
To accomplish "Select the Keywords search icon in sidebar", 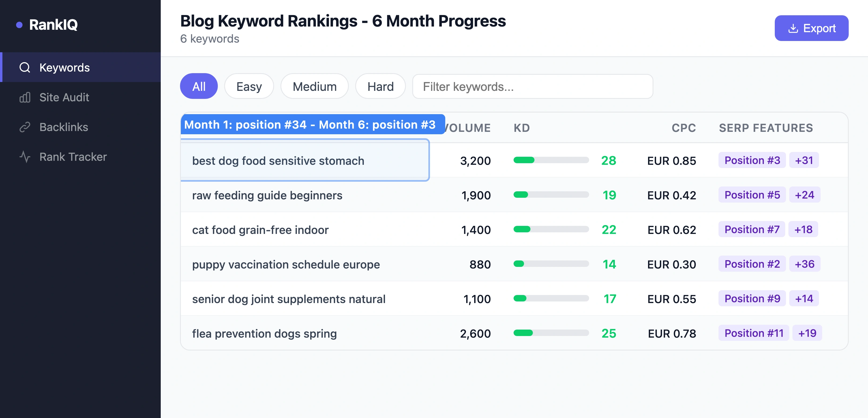I will 25,68.
